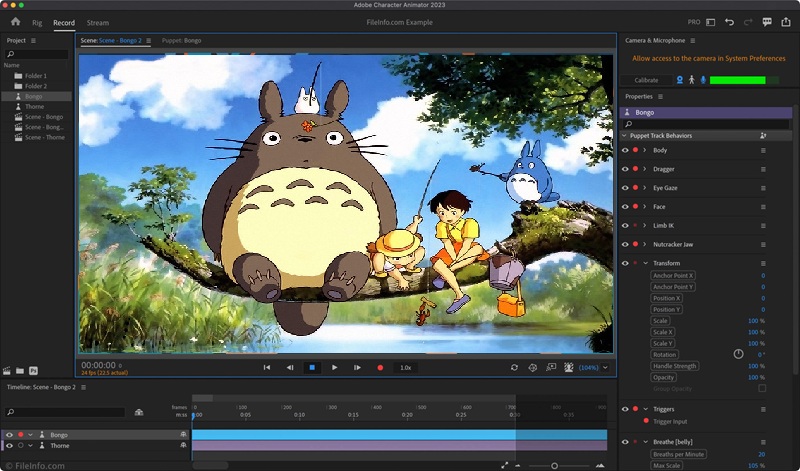The height and width of the screenshot is (471, 800).
Task: Click the microphone level meter
Action: (744, 81)
